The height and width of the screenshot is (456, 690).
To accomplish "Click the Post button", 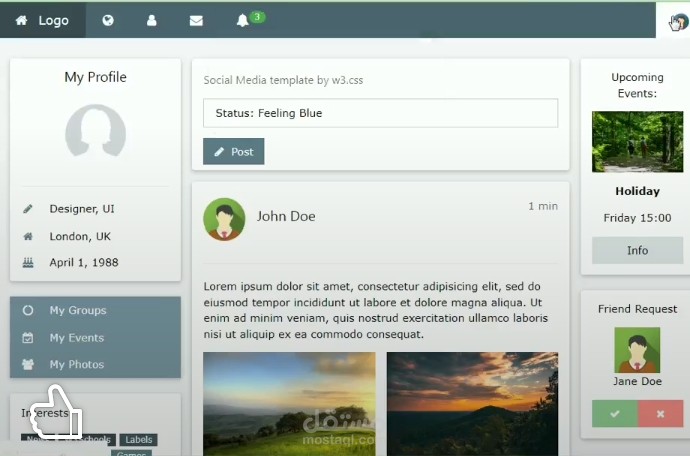I will click(234, 151).
